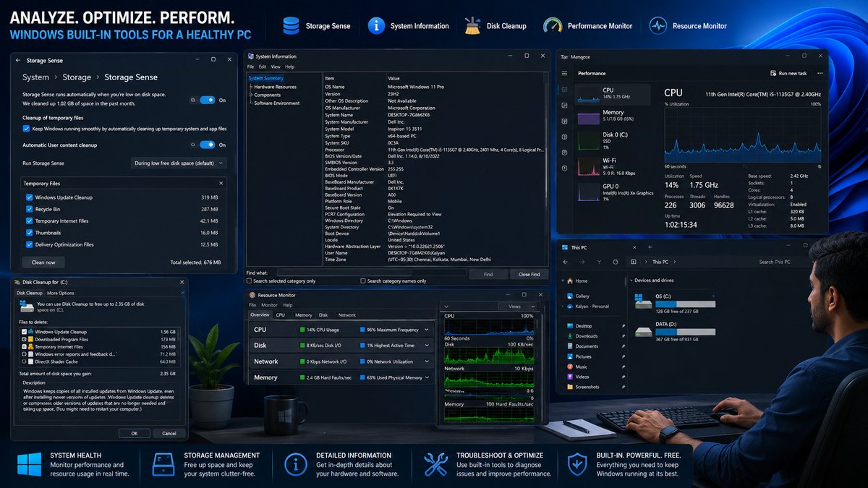The image size is (868, 488).
Task: Open Downloads folder in File Explorer sidebar
Action: [582, 335]
